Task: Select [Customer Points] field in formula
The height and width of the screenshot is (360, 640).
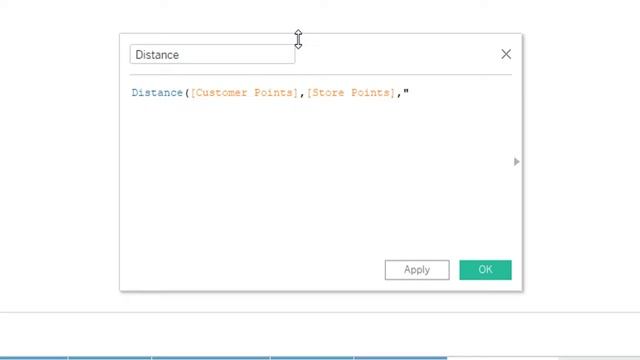Action: pyautogui.click(x=244, y=93)
